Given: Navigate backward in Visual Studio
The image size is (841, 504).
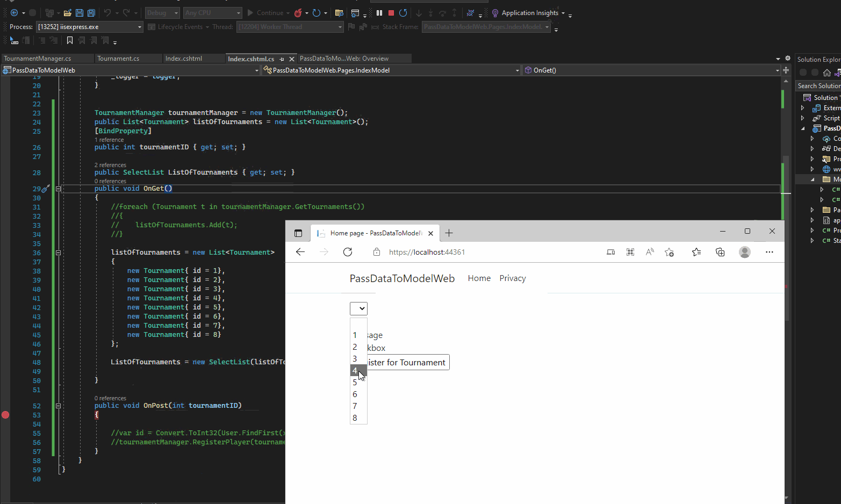Looking at the screenshot, I should point(15,13).
